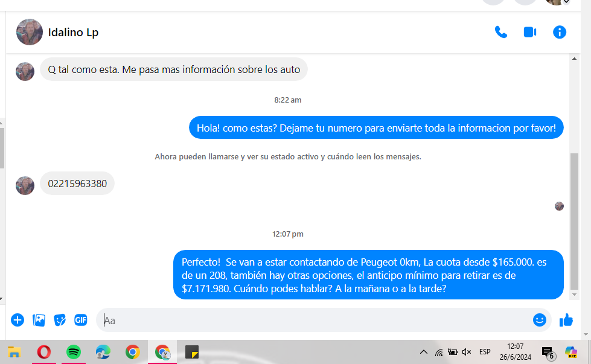Send a thumbs-up like
The width and height of the screenshot is (591, 364).
point(566,321)
